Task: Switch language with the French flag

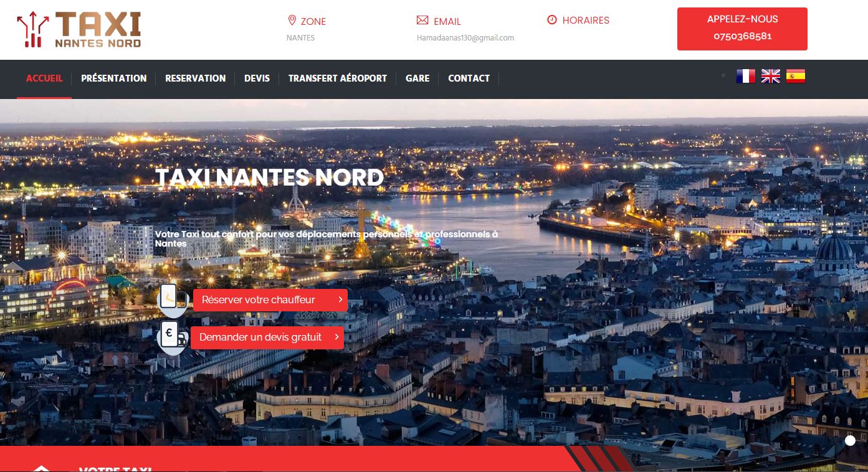Action: 746,77
